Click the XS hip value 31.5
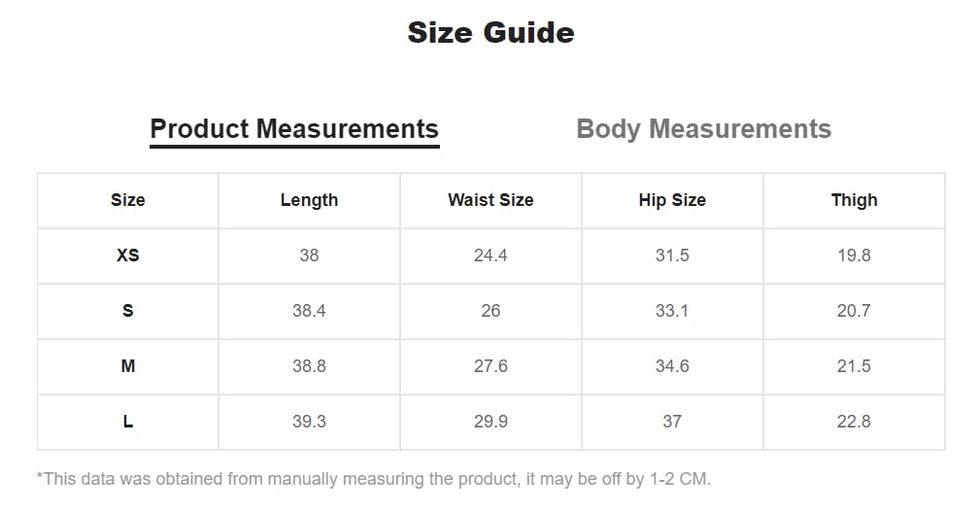 coord(672,255)
